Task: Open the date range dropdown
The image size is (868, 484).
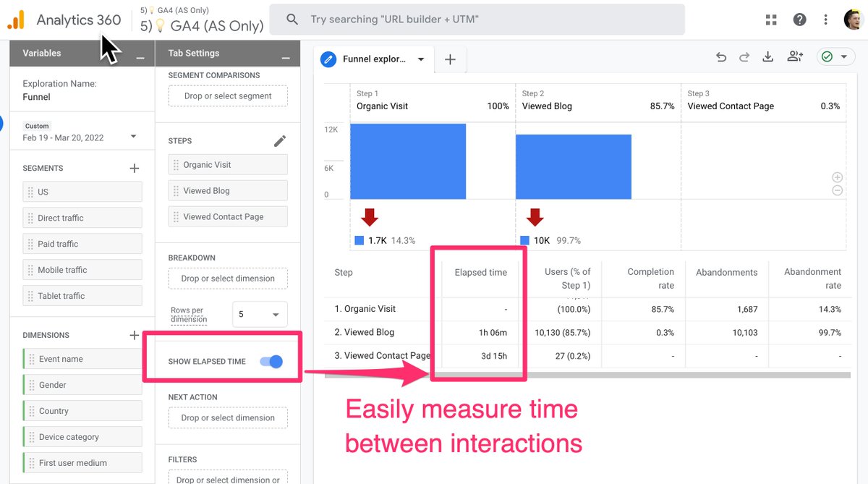Action: (x=134, y=137)
